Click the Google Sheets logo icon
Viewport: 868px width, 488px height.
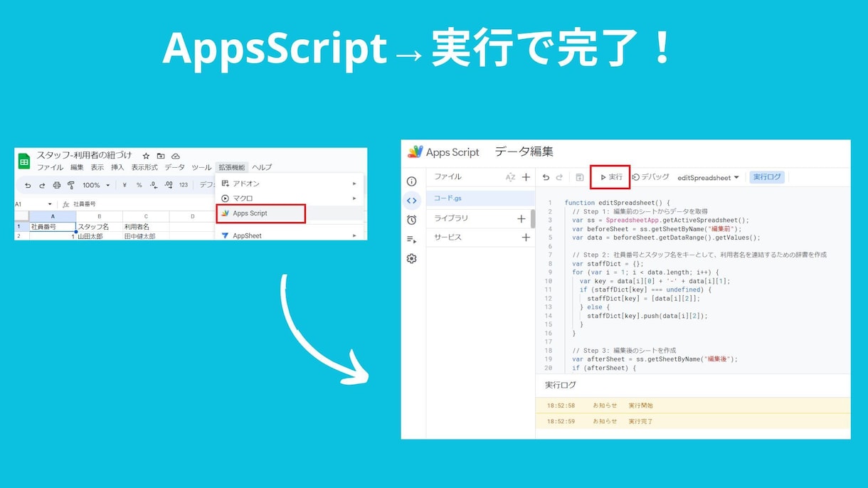pos(24,161)
